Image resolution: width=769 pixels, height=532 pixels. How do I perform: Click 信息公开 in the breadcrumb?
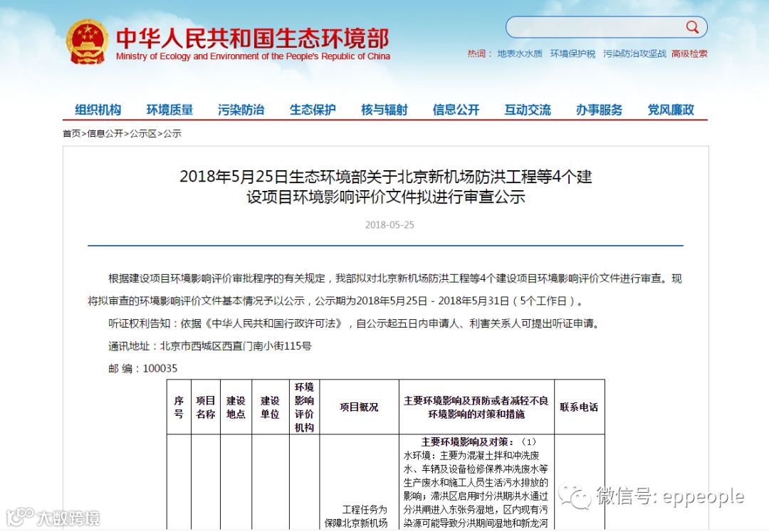[105, 133]
